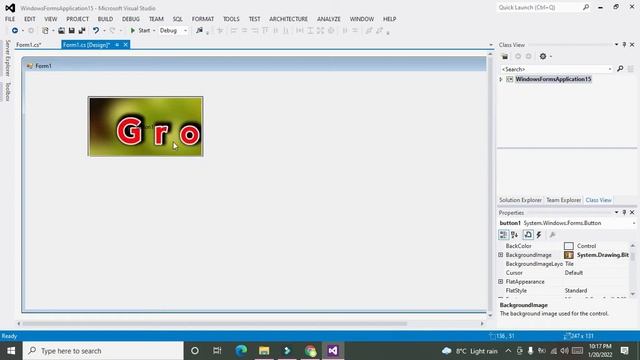Image resolution: width=640 pixels, height=360 pixels.
Task: Launch Microsoft Edge from the taskbar
Action: [241, 351]
